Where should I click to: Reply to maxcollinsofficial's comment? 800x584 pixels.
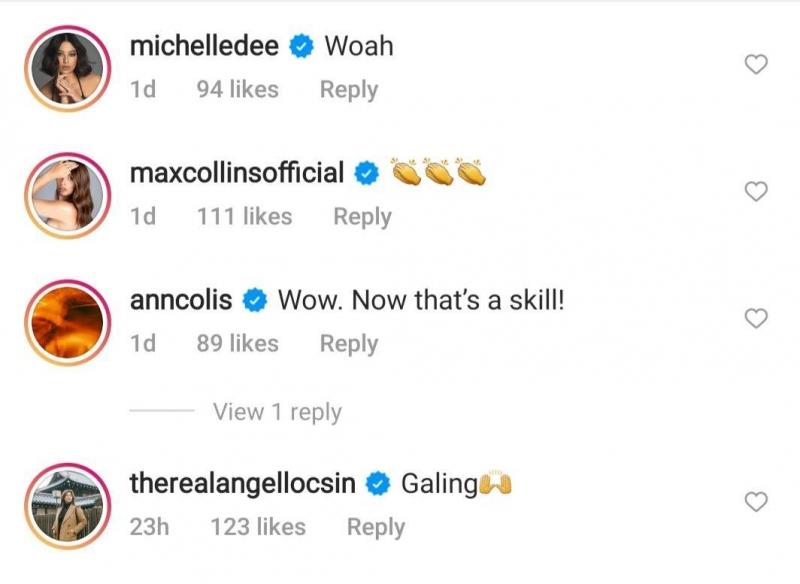click(x=362, y=217)
